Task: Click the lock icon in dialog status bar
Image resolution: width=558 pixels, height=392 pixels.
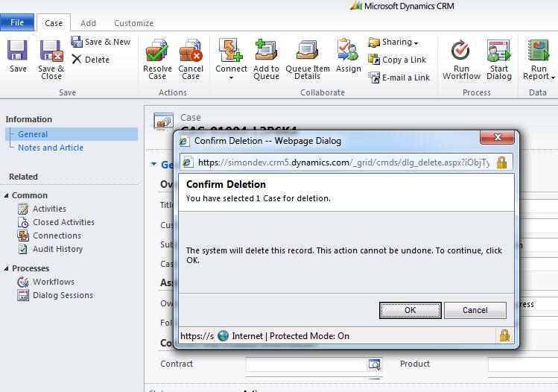Action: click(x=504, y=335)
